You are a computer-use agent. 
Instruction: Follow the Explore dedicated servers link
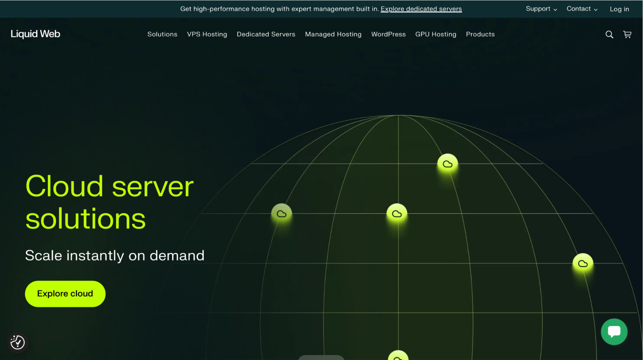coord(421,9)
